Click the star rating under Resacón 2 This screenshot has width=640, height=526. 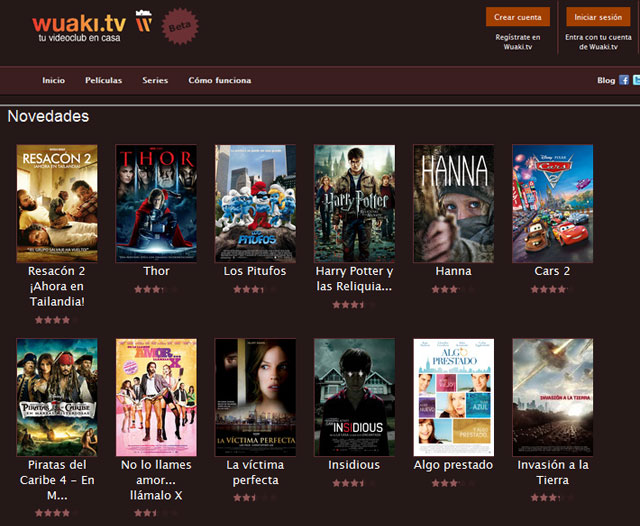pyautogui.click(x=57, y=320)
